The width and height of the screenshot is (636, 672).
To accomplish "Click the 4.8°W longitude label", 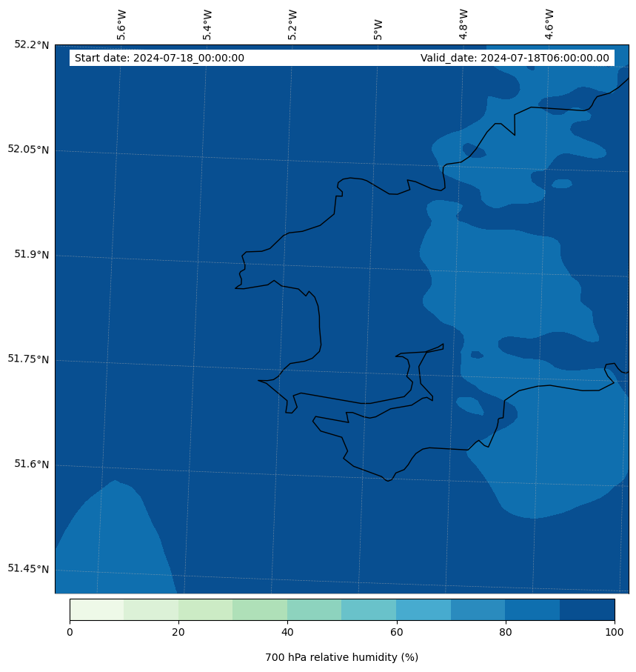I will tap(463, 25).
